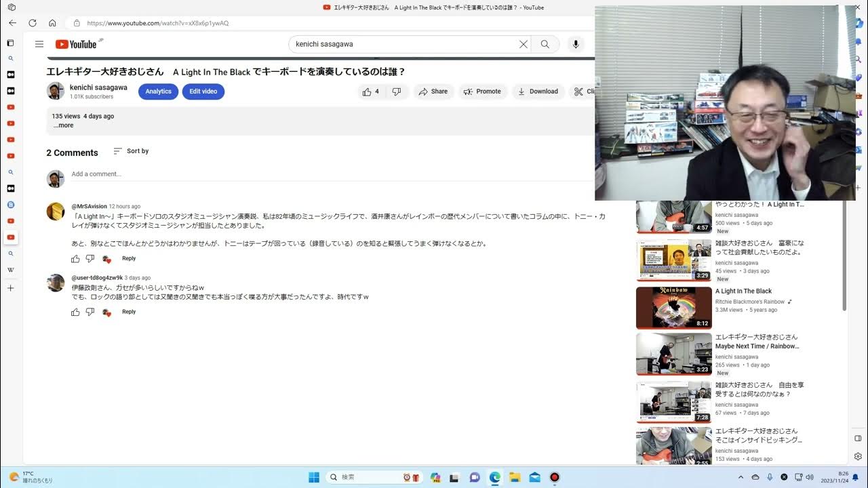Open the browser home button

tap(52, 23)
